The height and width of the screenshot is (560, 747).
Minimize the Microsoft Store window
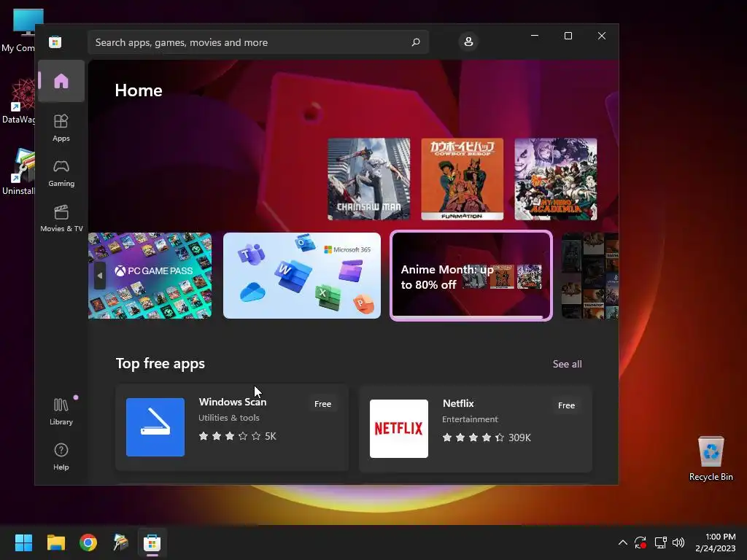(535, 36)
